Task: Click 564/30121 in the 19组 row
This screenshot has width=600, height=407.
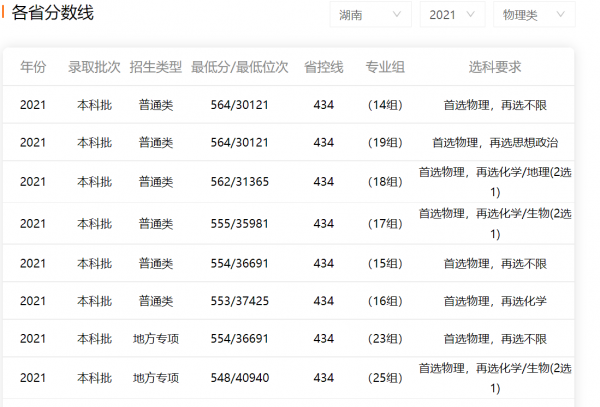Action: [240, 142]
